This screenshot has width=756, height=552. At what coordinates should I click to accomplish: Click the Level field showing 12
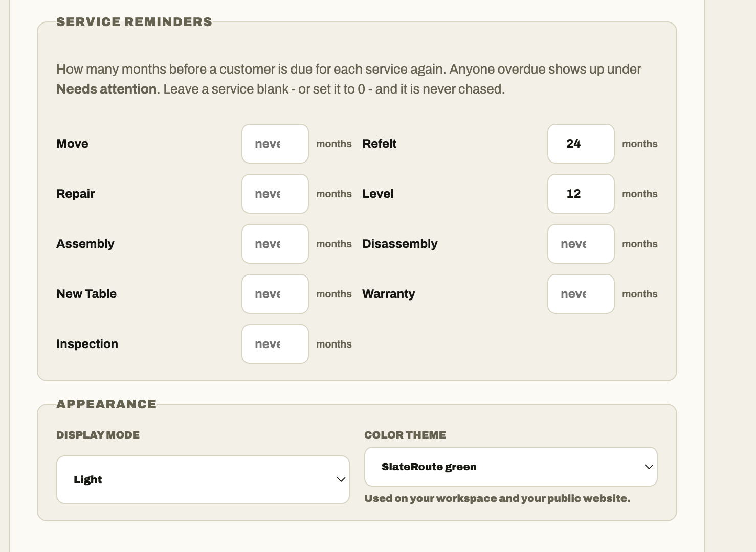(581, 194)
